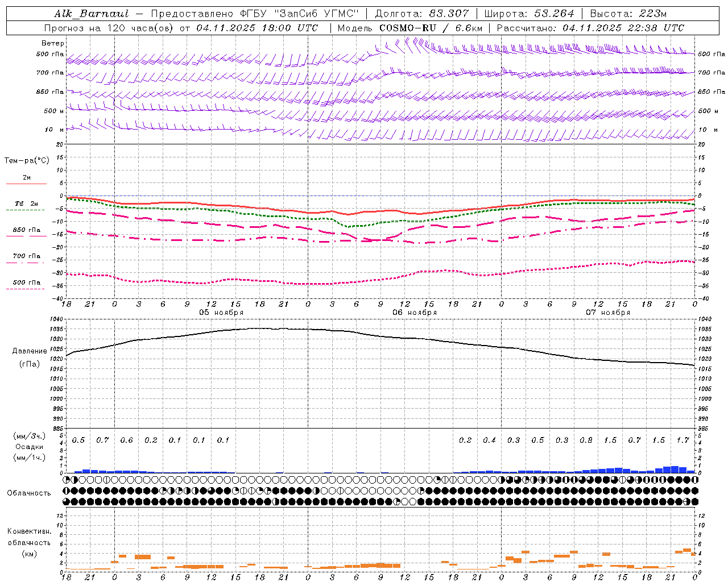Click the 1.7 three-hour precipitation value
This screenshot has height=582, width=728.
pyautogui.click(x=682, y=440)
